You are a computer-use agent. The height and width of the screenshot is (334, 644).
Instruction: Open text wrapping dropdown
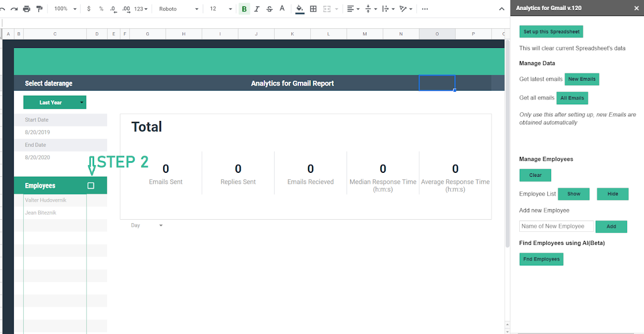388,9
